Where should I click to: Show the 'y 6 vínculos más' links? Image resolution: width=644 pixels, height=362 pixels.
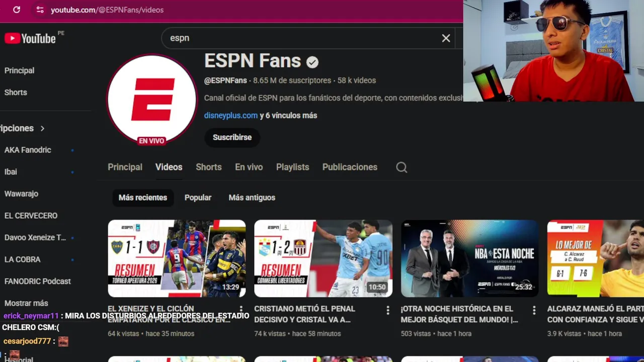coord(288,115)
